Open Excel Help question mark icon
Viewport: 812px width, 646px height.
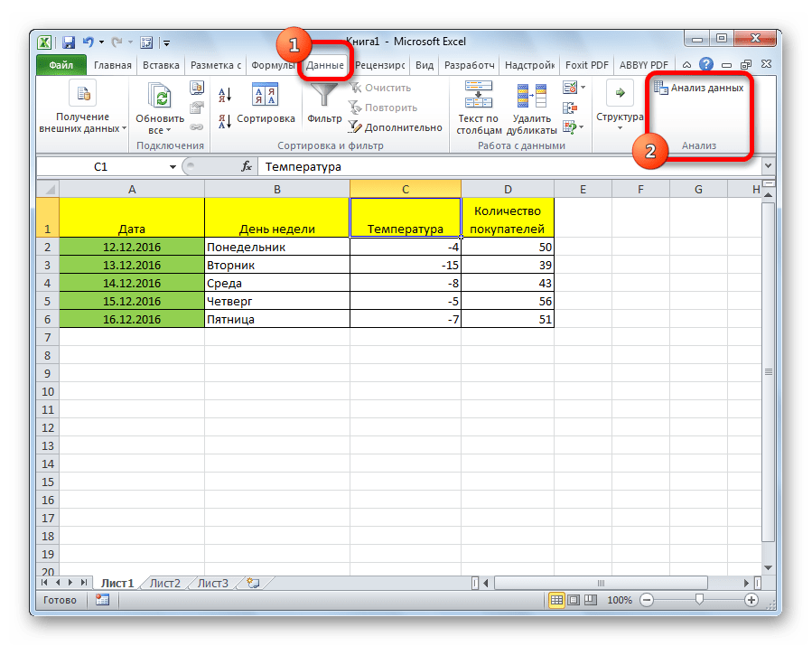tap(705, 65)
